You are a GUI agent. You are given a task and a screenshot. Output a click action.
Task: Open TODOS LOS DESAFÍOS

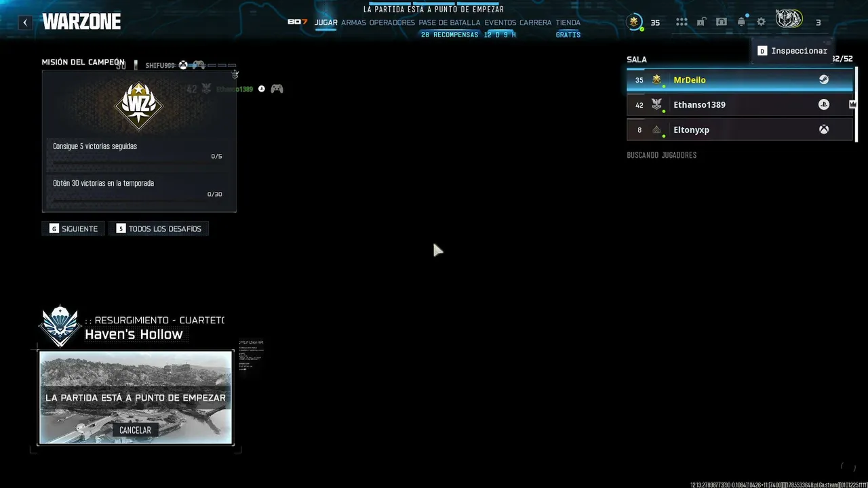pyautogui.click(x=159, y=228)
